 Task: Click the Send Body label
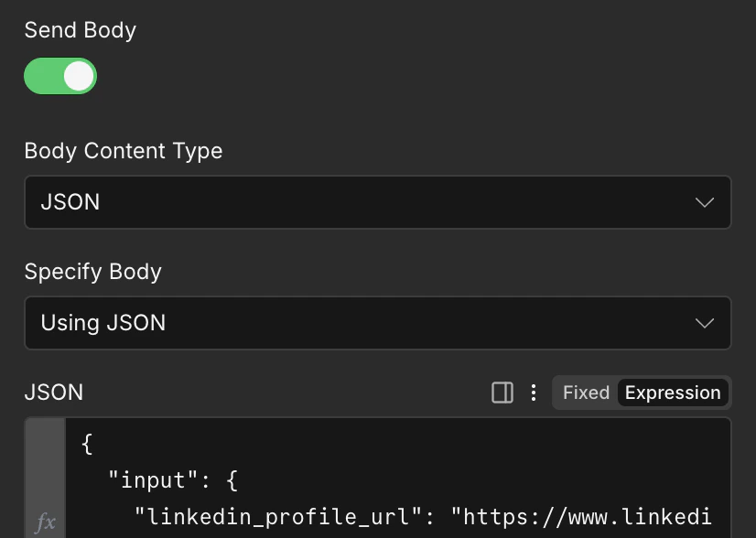coord(80,30)
